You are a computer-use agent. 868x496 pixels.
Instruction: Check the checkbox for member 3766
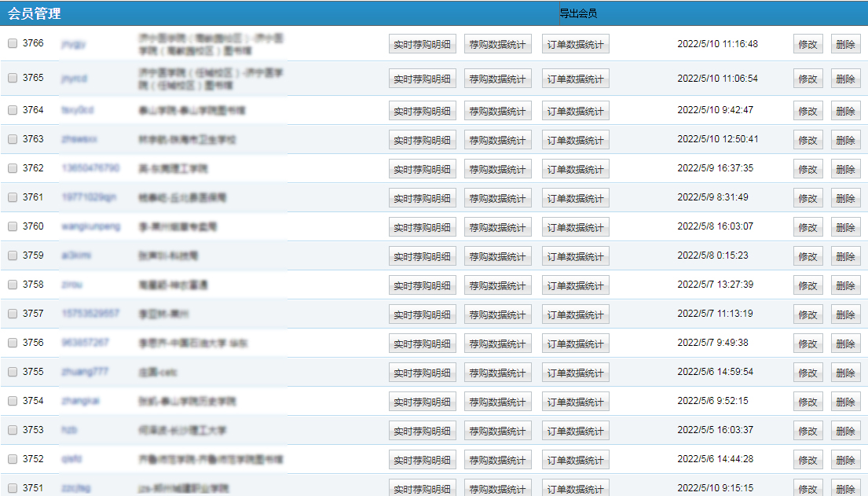point(13,44)
